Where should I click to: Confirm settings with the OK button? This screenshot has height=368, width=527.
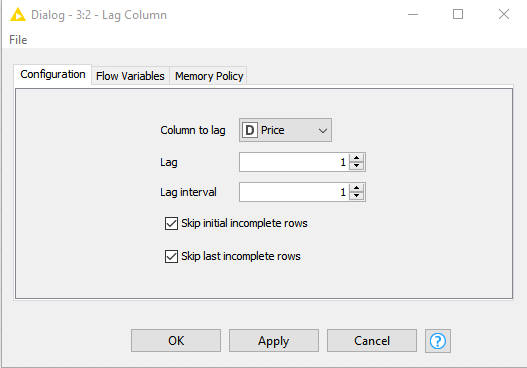point(176,341)
